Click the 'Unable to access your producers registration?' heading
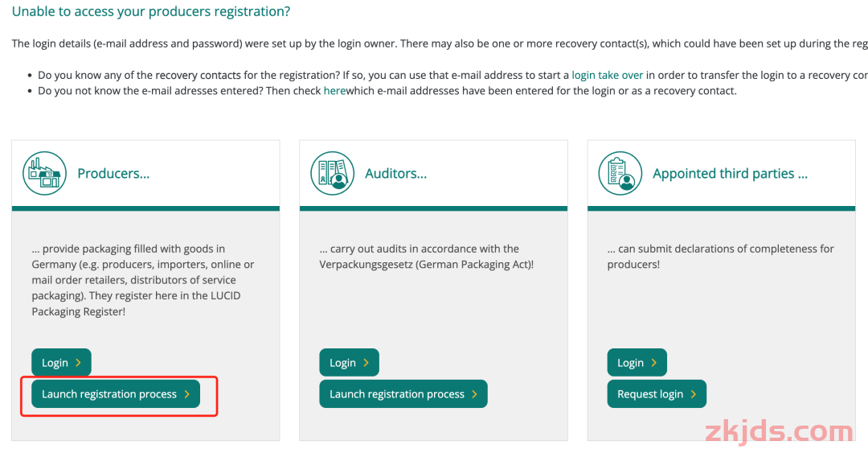Image resolution: width=868 pixels, height=457 pixels. tap(151, 11)
